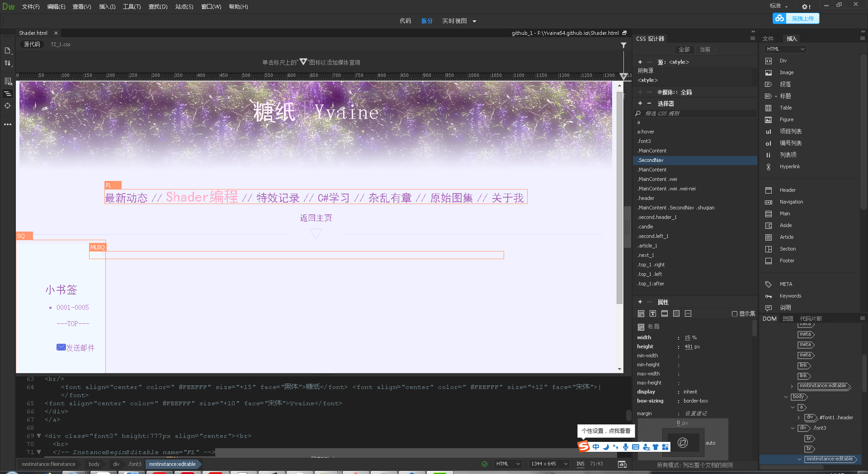Open the 站点(S) menu
The image size is (868, 474).
point(184,7)
